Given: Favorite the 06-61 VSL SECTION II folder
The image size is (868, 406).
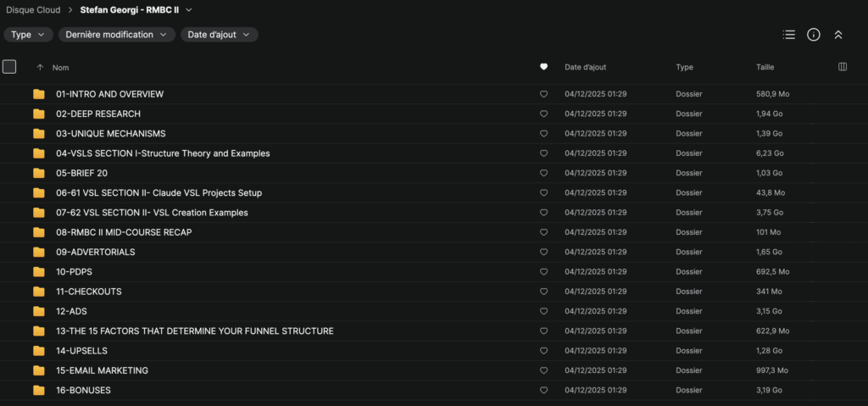Looking at the screenshot, I should [x=543, y=192].
